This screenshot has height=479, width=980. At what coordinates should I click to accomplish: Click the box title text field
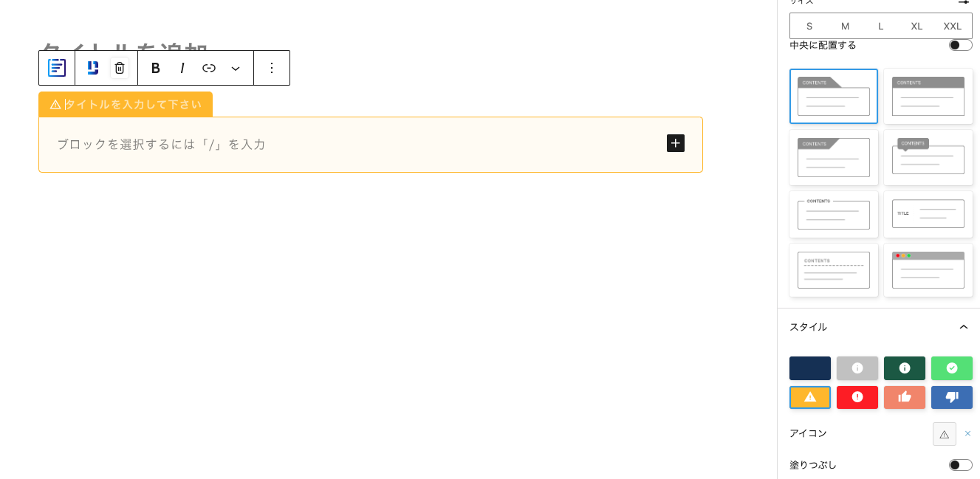pos(133,105)
